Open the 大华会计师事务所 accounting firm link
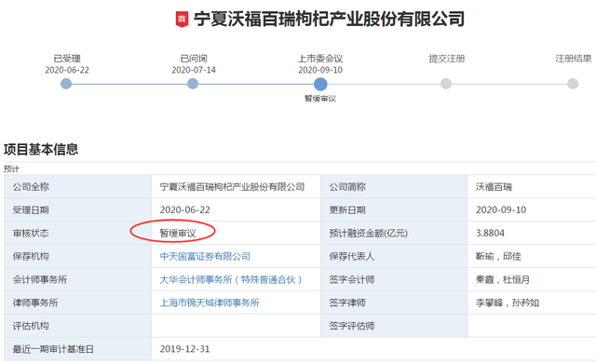596x364 pixels. (231, 279)
